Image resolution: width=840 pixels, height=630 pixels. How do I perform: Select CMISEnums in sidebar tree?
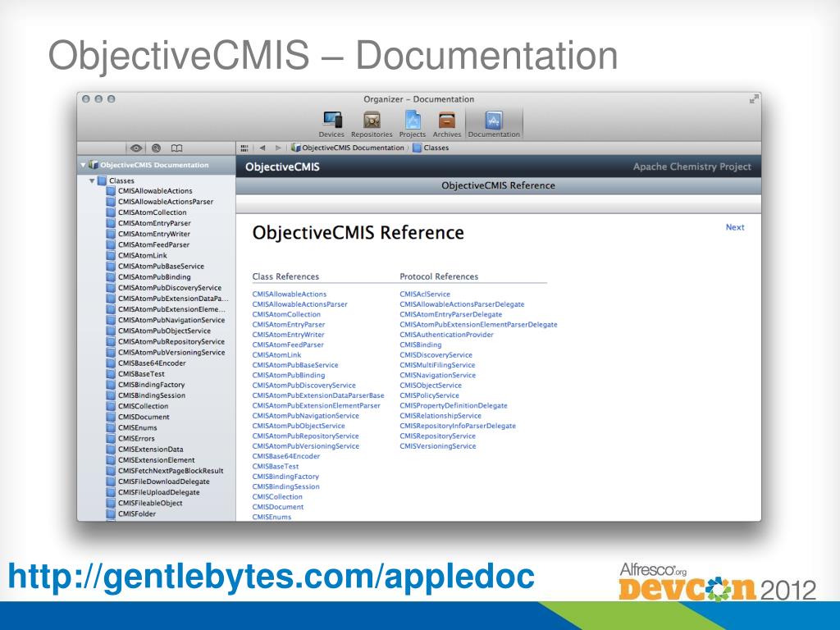pos(132,427)
